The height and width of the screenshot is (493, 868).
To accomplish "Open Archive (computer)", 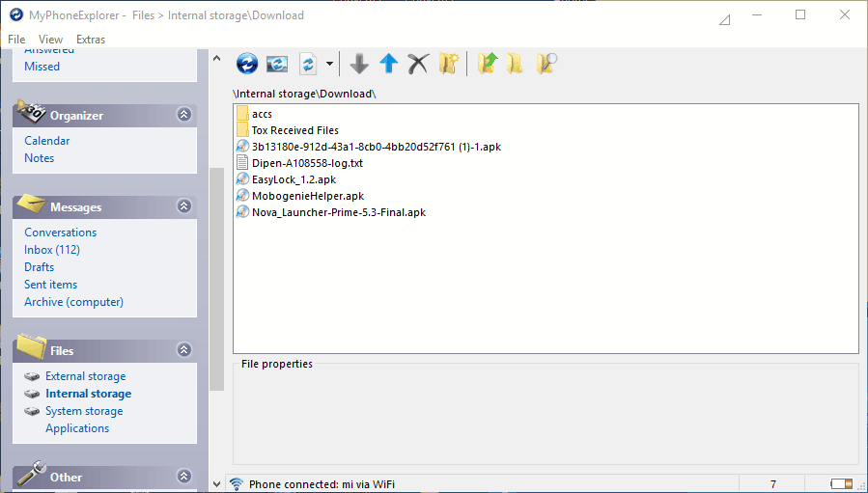I will [x=73, y=302].
